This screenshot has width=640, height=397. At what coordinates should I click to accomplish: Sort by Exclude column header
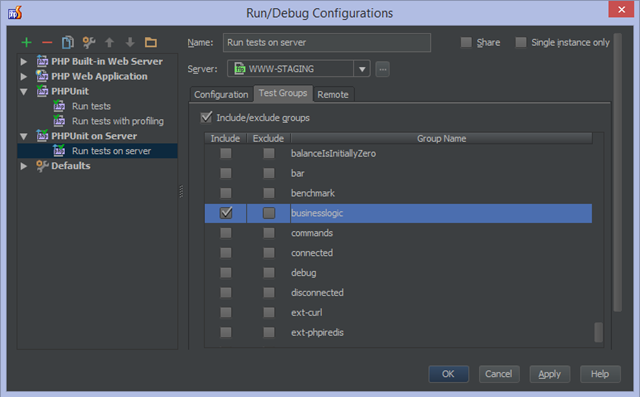[268, 138]
